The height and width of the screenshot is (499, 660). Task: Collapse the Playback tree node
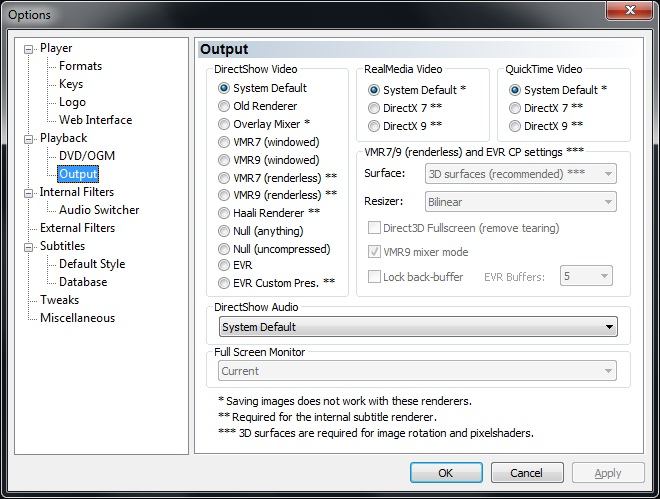[29, 139]
